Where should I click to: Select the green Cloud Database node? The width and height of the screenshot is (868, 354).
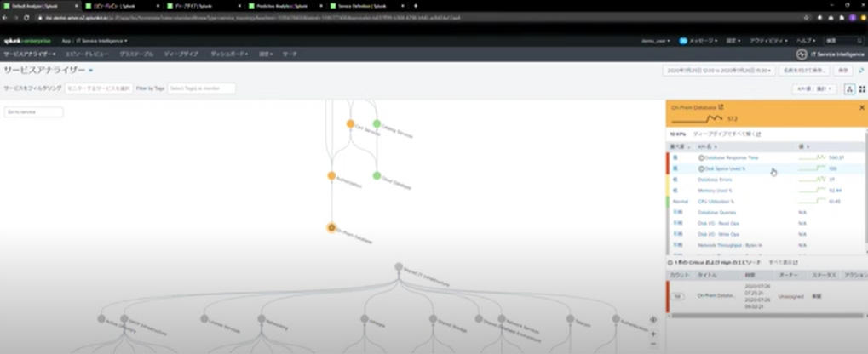click(377, 176)
